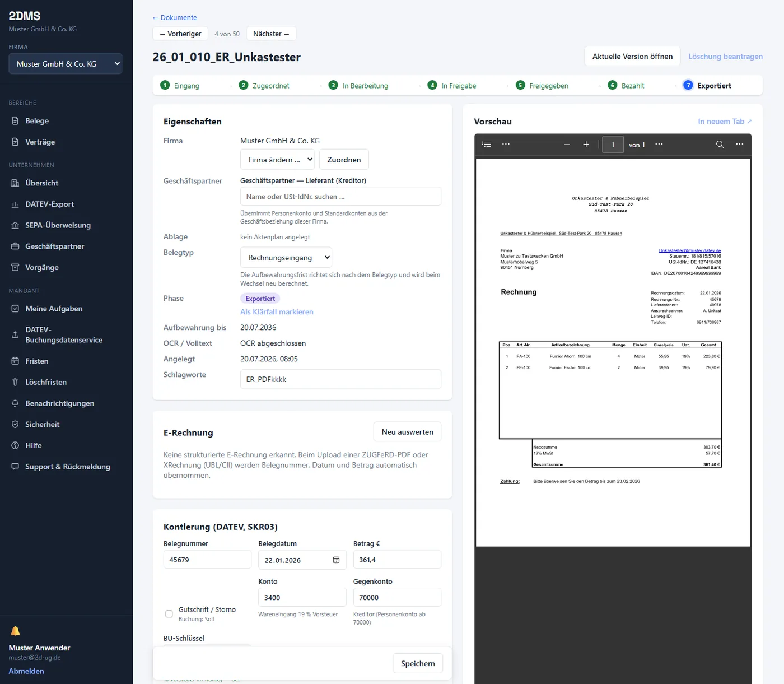Expand the Firma ändern dropdown
This screenshot has height=684, width=784.
[x=277, y=160]
